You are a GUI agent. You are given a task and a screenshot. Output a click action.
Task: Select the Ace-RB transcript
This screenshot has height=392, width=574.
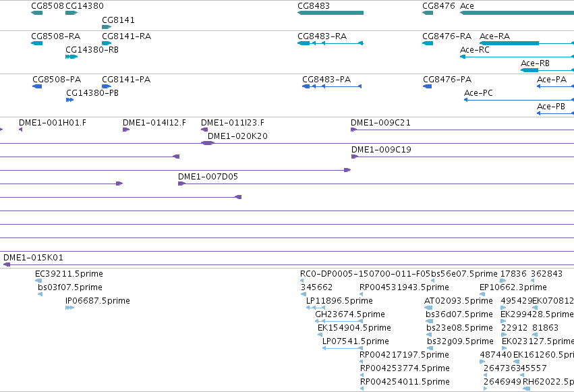pyautogui.click(x=547, y=70)
